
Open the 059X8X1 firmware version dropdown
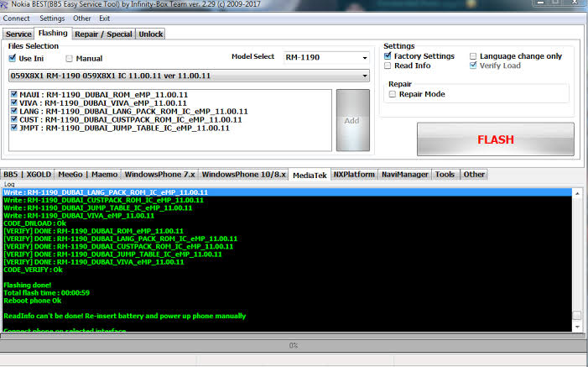tap(189, 76)
